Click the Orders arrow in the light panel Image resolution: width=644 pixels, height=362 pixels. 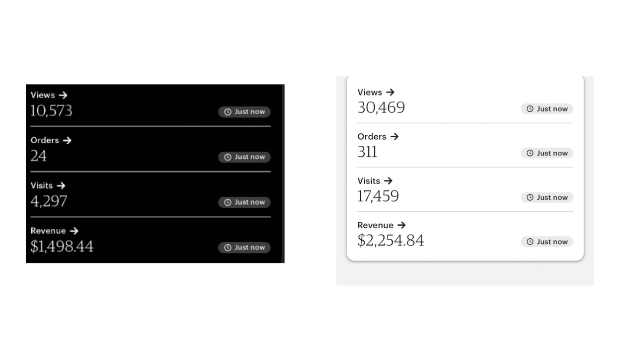point(394,137)
